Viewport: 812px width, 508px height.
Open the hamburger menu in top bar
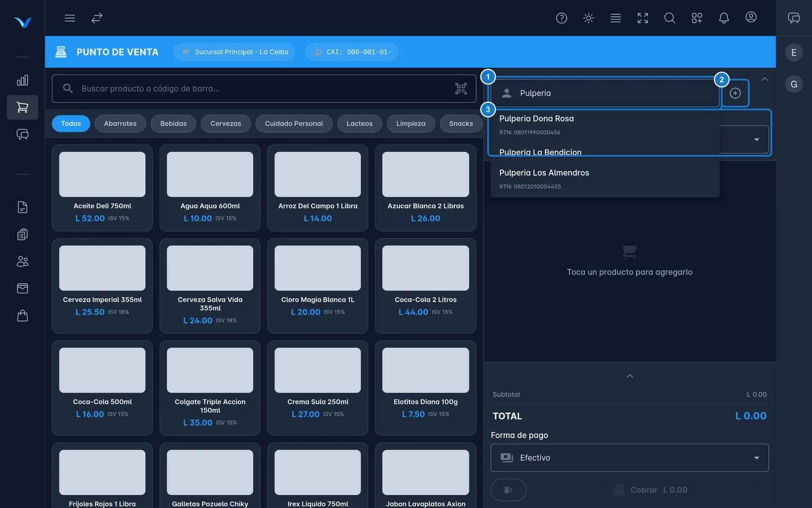click(69, 18)
